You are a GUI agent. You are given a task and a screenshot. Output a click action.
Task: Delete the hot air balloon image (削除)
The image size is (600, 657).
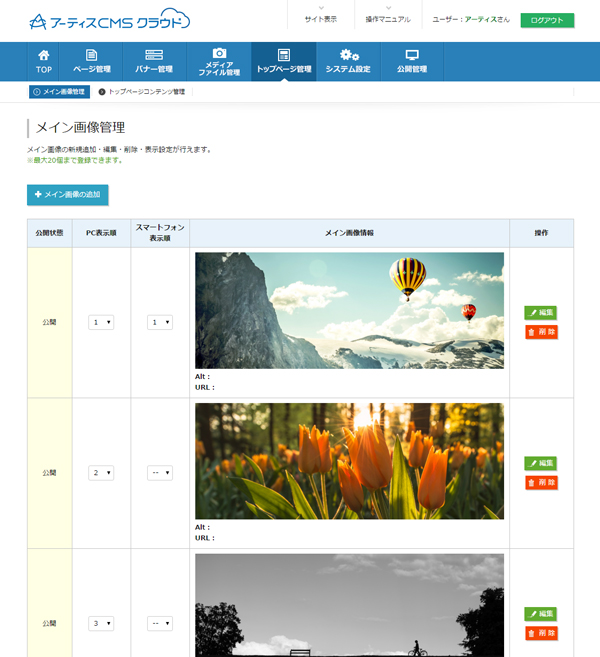click(541, 332)
